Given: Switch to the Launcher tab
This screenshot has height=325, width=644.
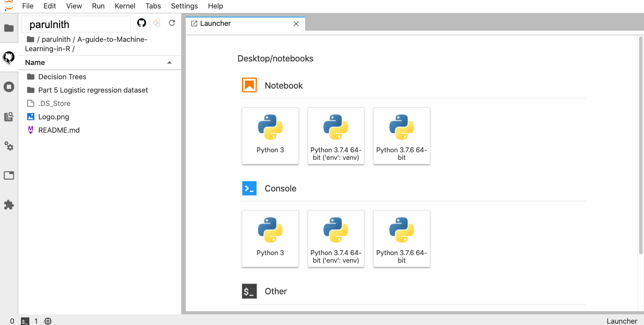Looking at the screenshot, I should click(x=216, y=23).
